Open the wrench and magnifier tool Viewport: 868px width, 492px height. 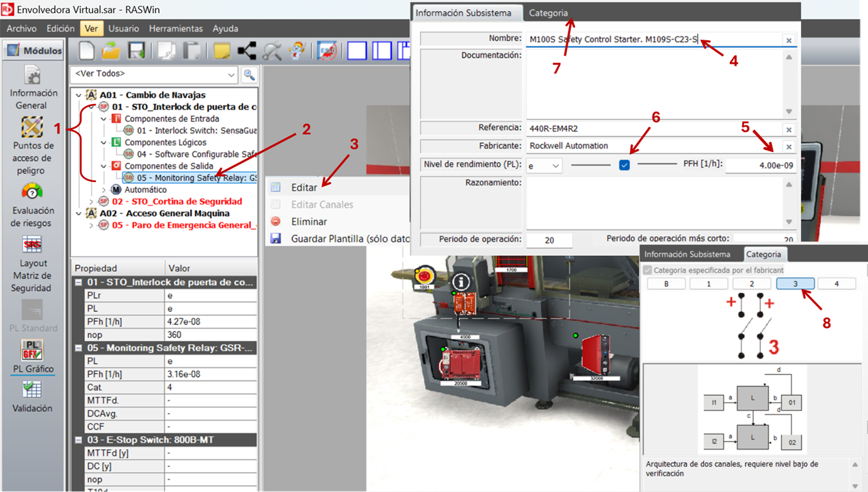pyautogui.click(x=272, y=51)
